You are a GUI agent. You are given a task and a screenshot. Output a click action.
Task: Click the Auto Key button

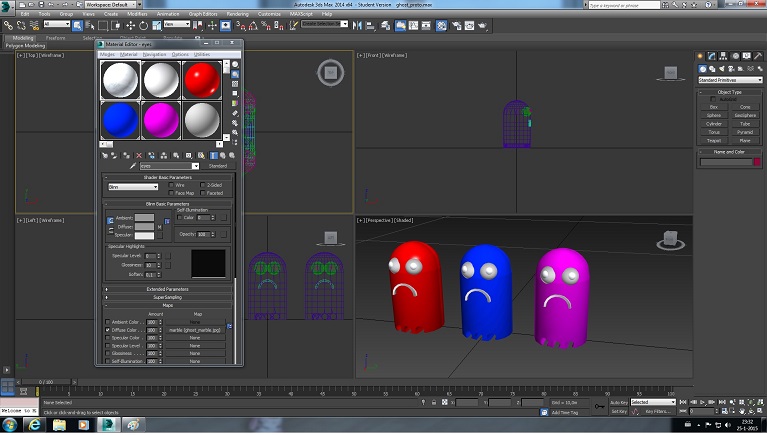[619, 402]
